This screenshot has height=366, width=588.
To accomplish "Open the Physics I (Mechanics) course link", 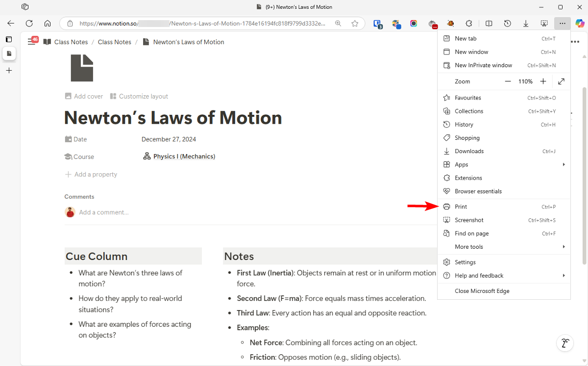I will (x=184, y=156).
